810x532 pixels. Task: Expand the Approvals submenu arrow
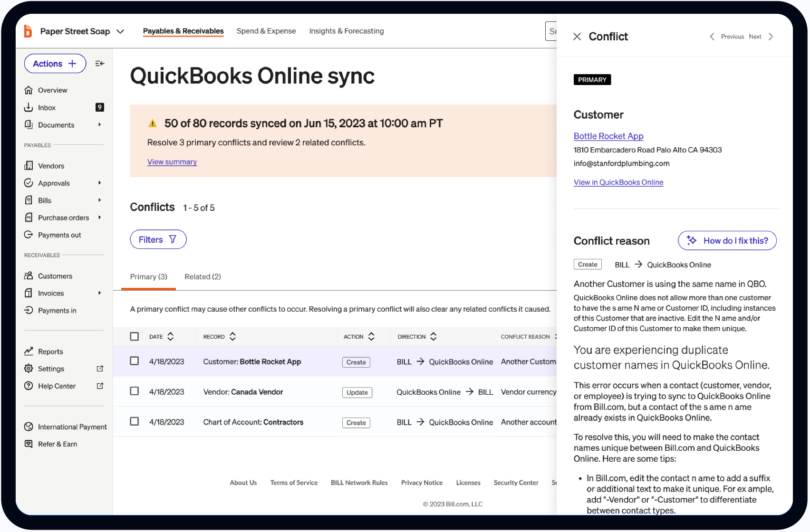[x=99, y=183]
